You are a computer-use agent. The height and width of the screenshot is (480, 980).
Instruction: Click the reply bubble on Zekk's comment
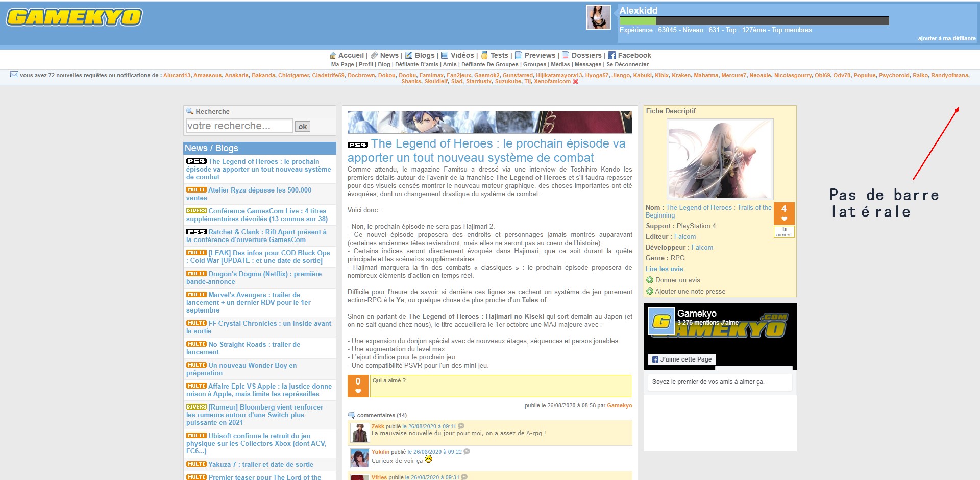click(x=461, y=426)
